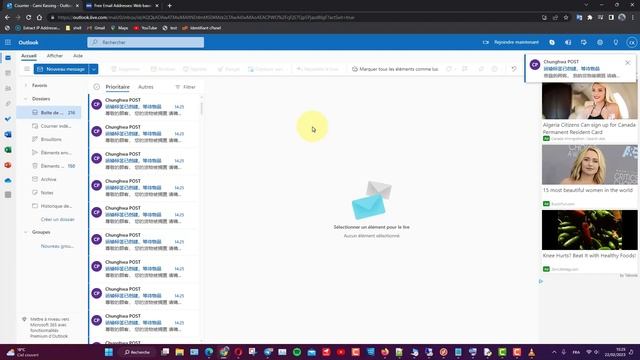This screenshot has height=360, width=640.
Task: Open the Filtrer menu
Action: pyautogui.click(x=185, y=87)
